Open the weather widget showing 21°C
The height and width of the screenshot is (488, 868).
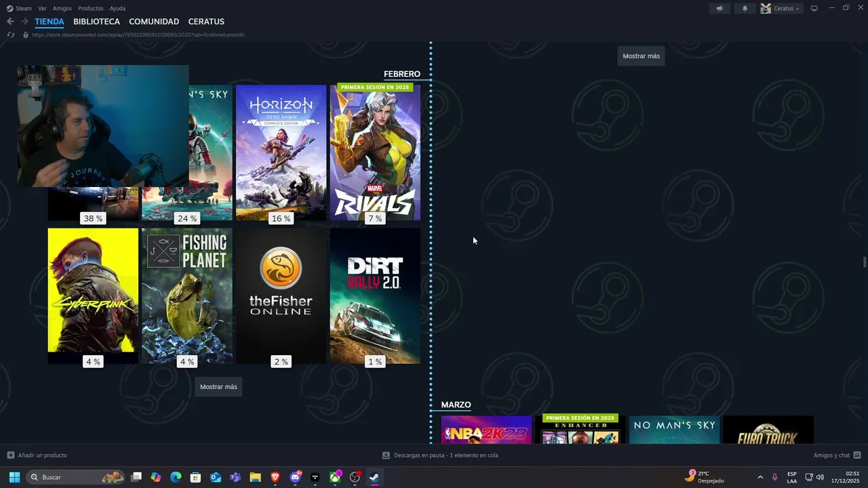click(704, 477)
